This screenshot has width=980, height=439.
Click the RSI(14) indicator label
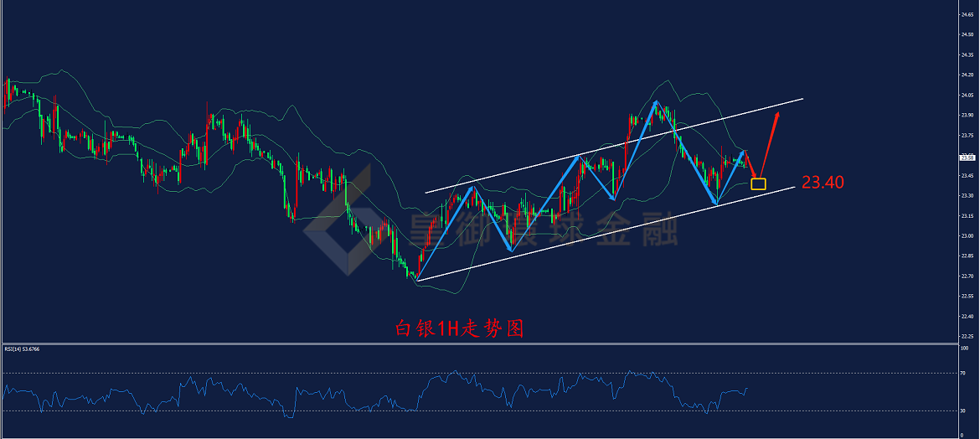coord(23,349)
